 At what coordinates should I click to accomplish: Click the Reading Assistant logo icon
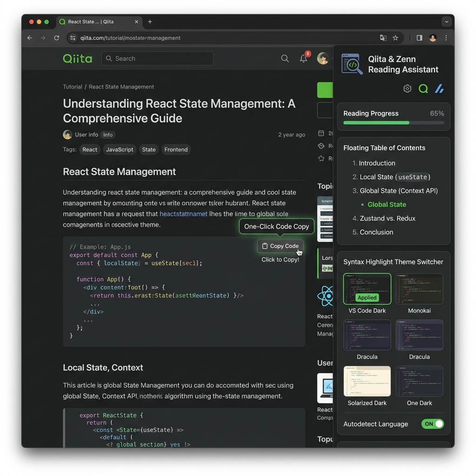click(352, 64)
